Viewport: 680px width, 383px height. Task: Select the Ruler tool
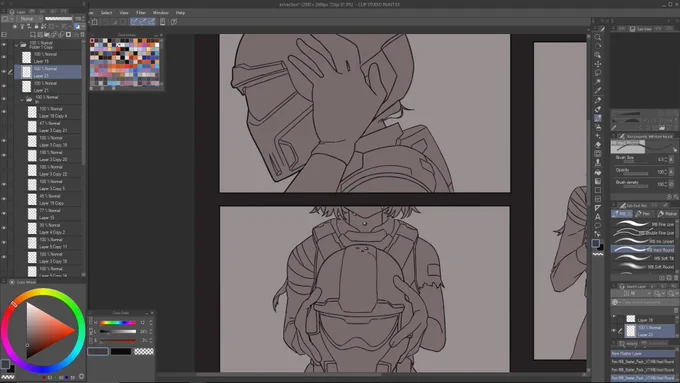(x=598, y=208)
